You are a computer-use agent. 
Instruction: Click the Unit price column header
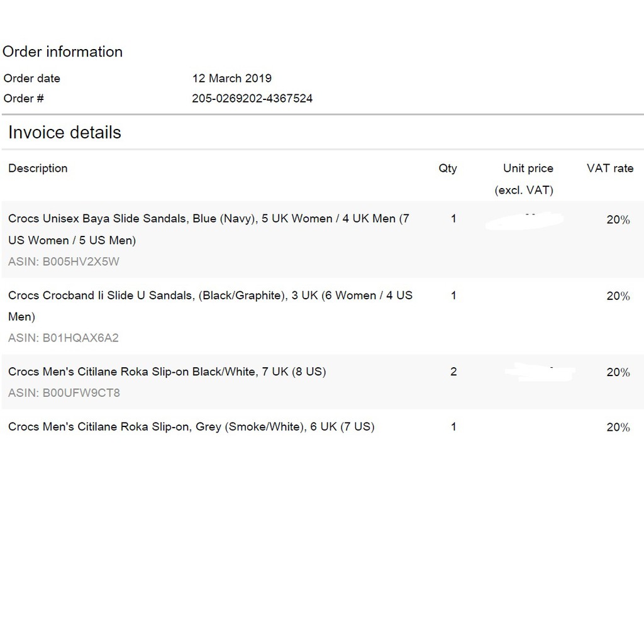[527, 169]
